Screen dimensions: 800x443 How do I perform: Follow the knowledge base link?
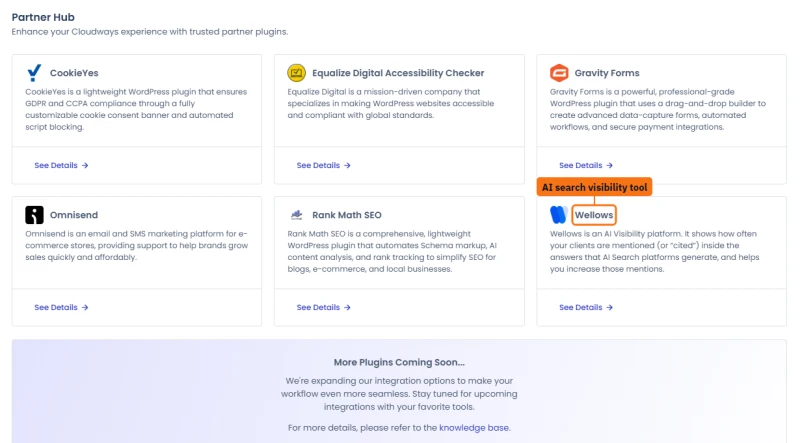point(473,428)
